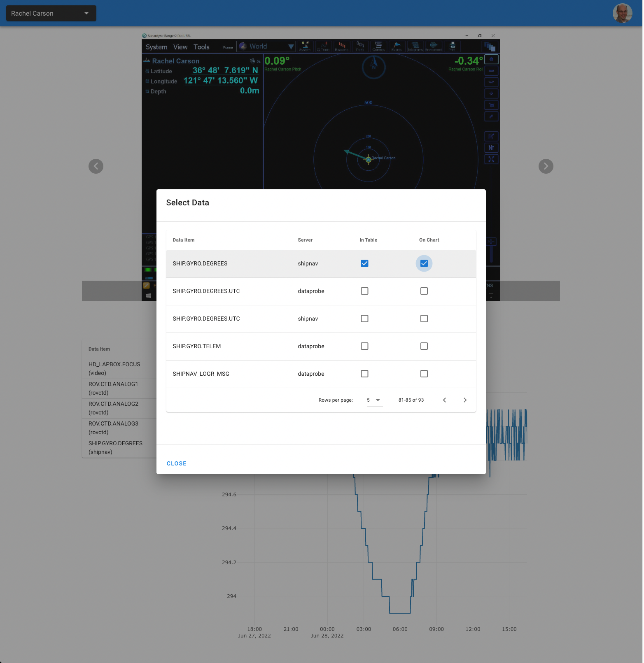Image resolution: width=644 pixels, height=663 pixels.
Task: Click the user avatar photo
Action: pos(622,13)
